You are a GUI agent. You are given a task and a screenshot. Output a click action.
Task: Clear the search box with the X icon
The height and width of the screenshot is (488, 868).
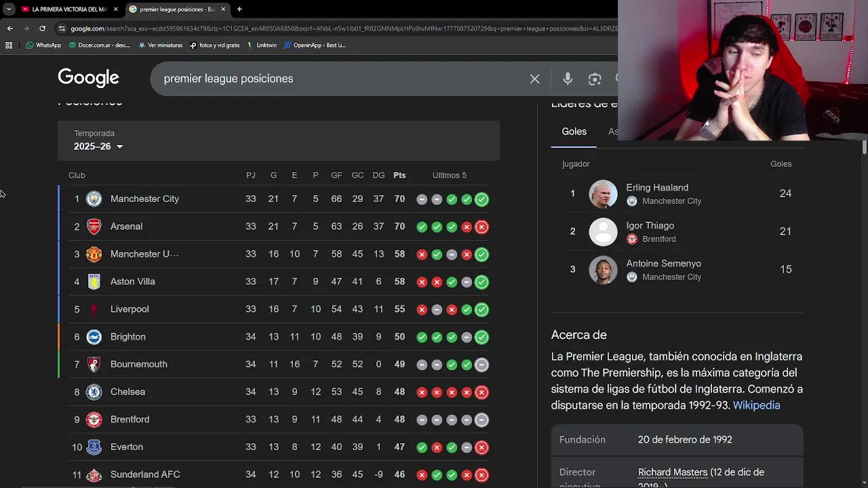(534, 79)
